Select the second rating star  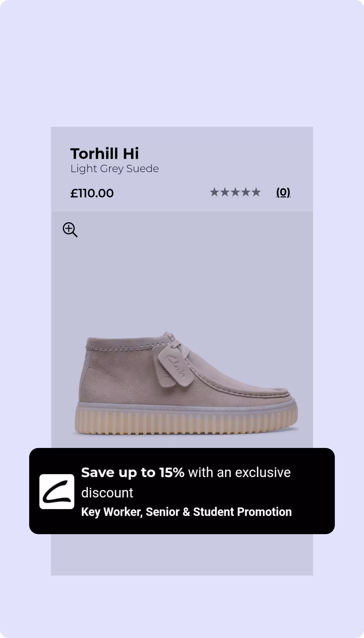pos(225,192)
